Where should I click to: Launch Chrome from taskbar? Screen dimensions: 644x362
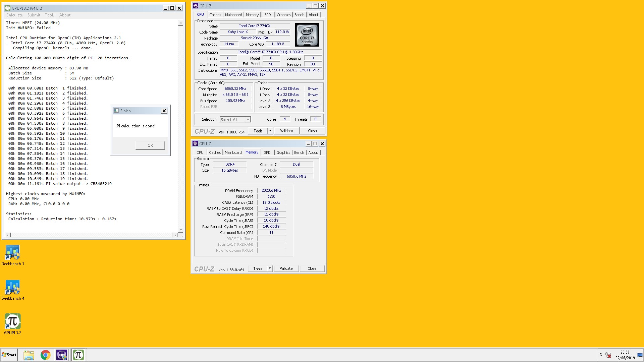[x=45, y=355]
